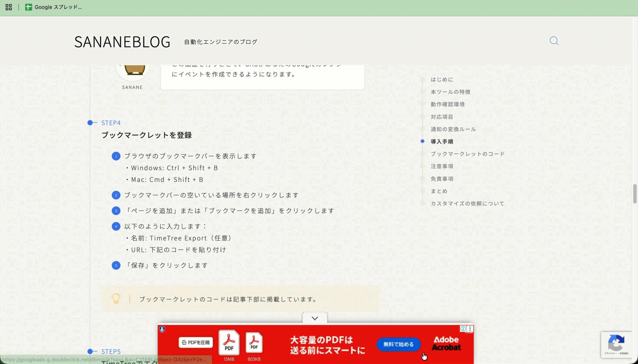Click the search magnifier icon
This screenshot has width=638, height=364.
554,41
